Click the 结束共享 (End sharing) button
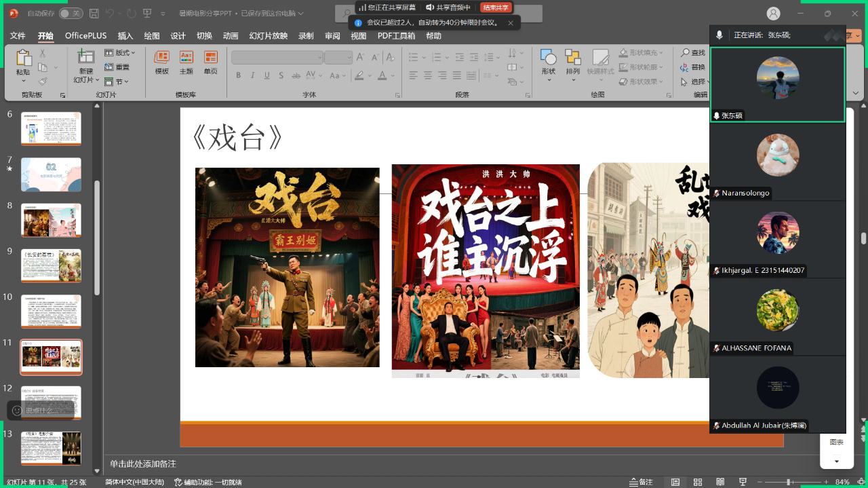 click(496, 7)
